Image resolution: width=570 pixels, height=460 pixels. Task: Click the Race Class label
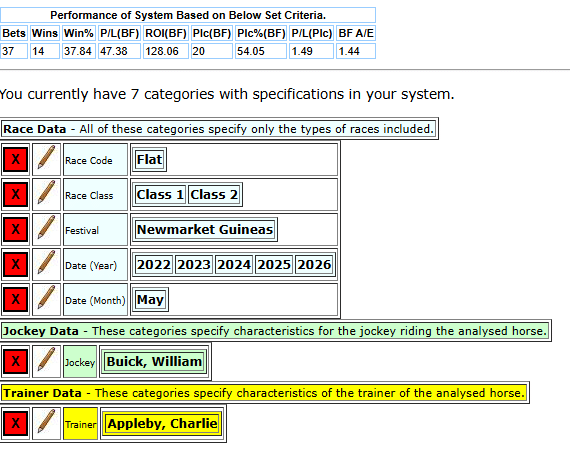96,195
